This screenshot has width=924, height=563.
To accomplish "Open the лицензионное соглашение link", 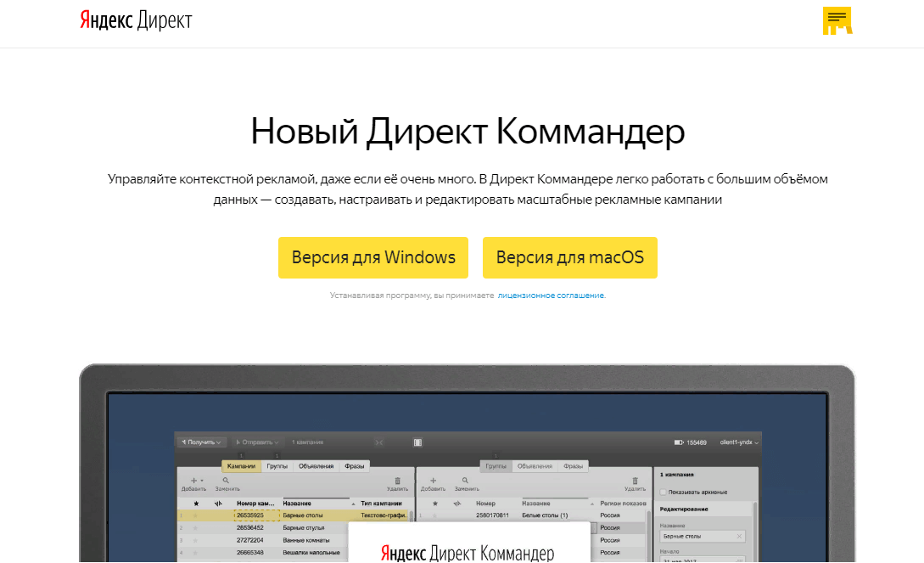I will point(552,295).
